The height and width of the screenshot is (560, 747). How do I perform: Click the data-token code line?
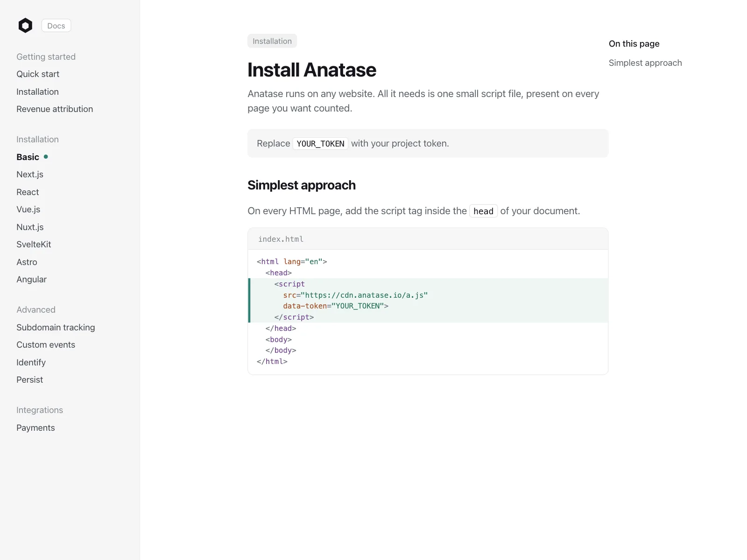(336, 306)
